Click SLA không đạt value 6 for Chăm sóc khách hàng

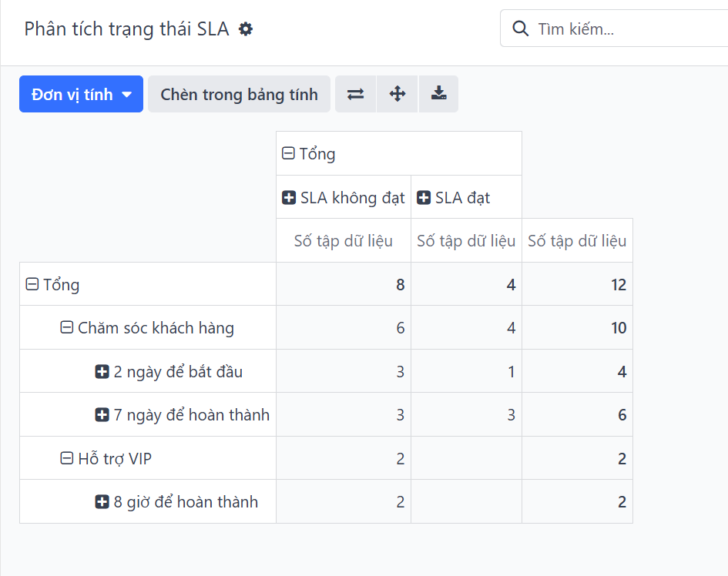(x=344, y=328)
